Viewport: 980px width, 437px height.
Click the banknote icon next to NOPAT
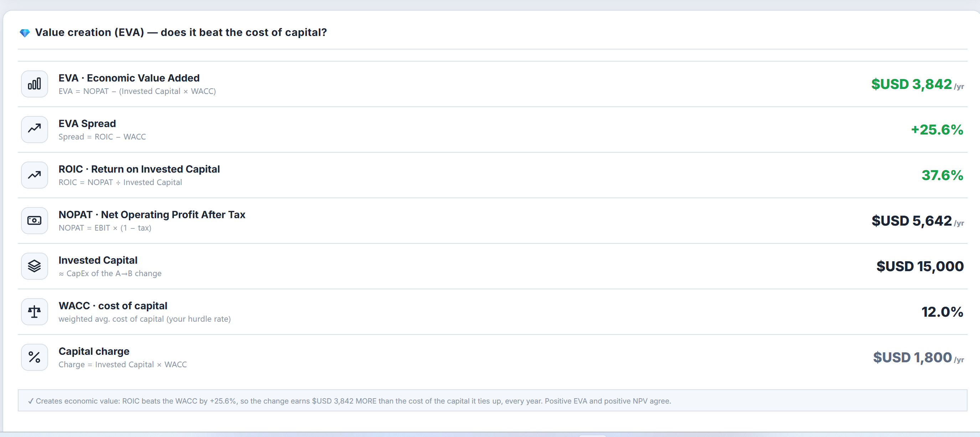pyautogui.click(x=34, y=221)
